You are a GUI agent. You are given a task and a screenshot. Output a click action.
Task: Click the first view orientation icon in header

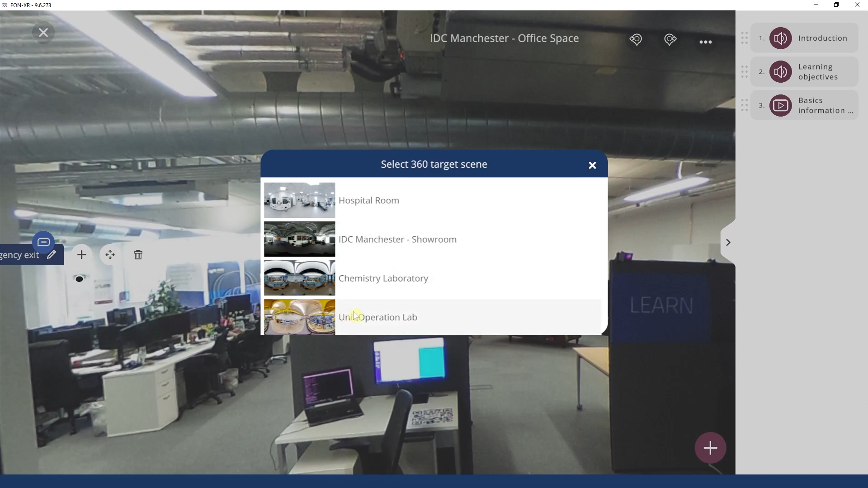tap(636, 39)
